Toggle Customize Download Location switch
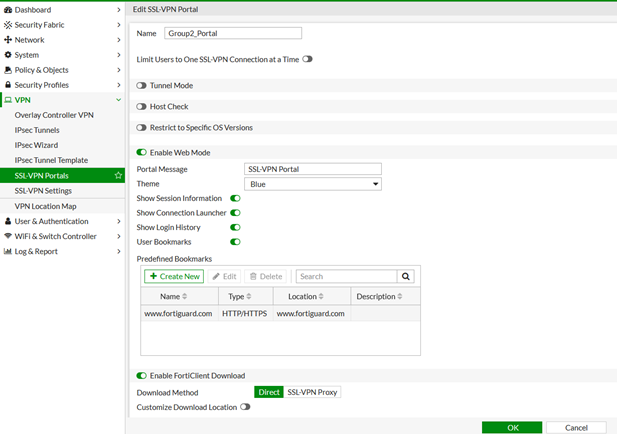This screenshot has width=617, height=434. pyautogui.click(x=245, y=407)
